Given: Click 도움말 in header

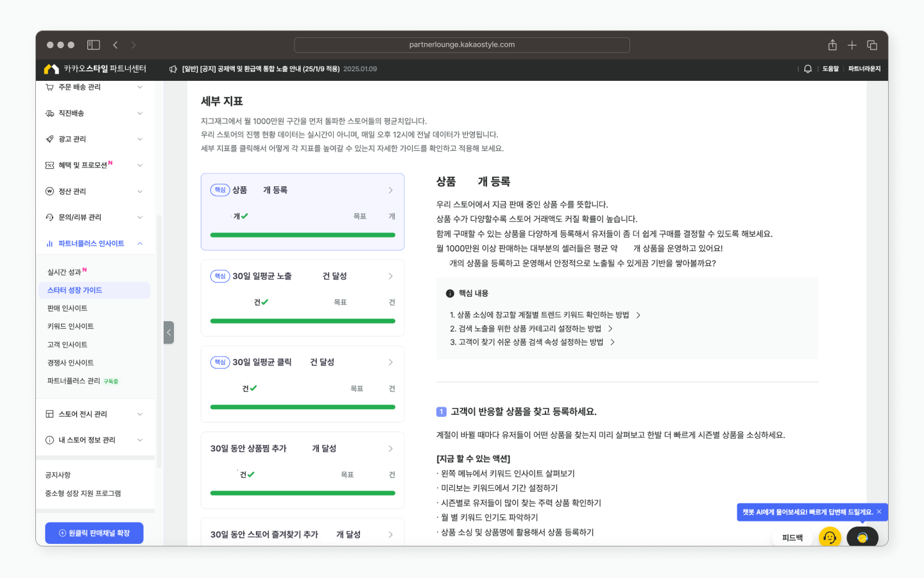Looking at the screenshot, I should (830, 69).
